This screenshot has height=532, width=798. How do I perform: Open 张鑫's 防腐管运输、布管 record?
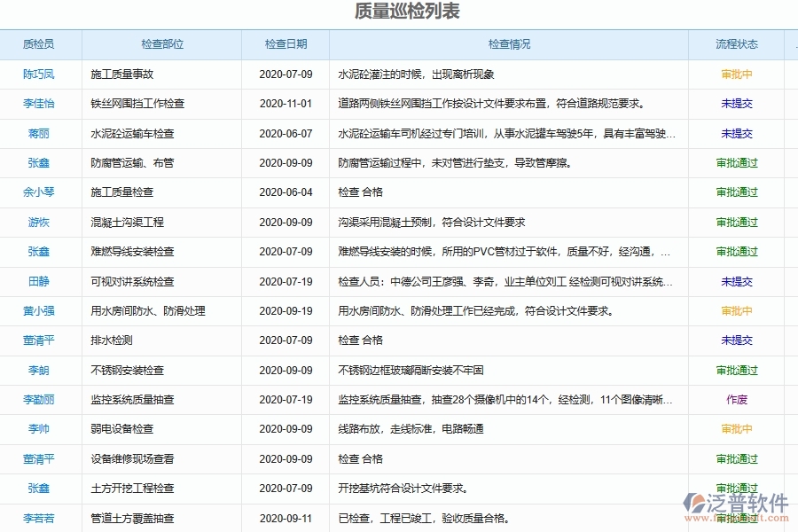pos(39,163)
